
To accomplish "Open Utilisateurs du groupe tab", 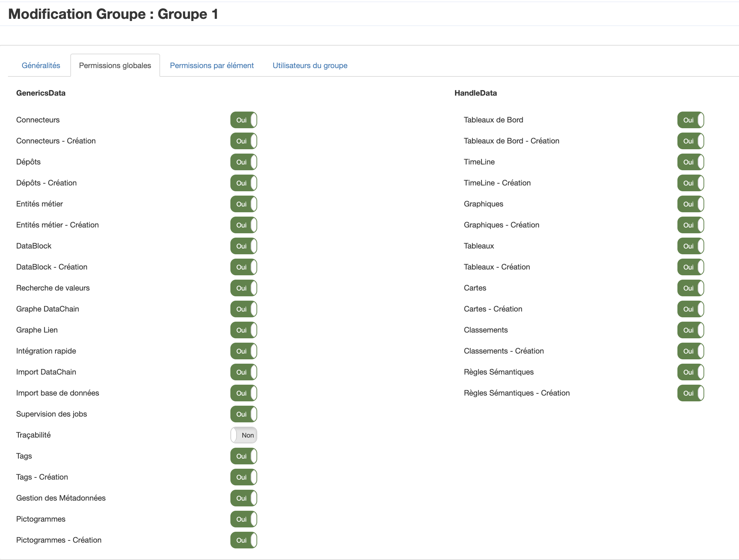I will (x=310, y=66).
